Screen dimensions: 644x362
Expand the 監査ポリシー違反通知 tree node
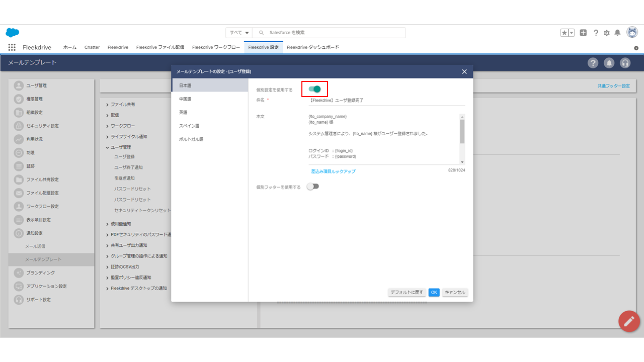pyautogui.click(x=107, y=278)
